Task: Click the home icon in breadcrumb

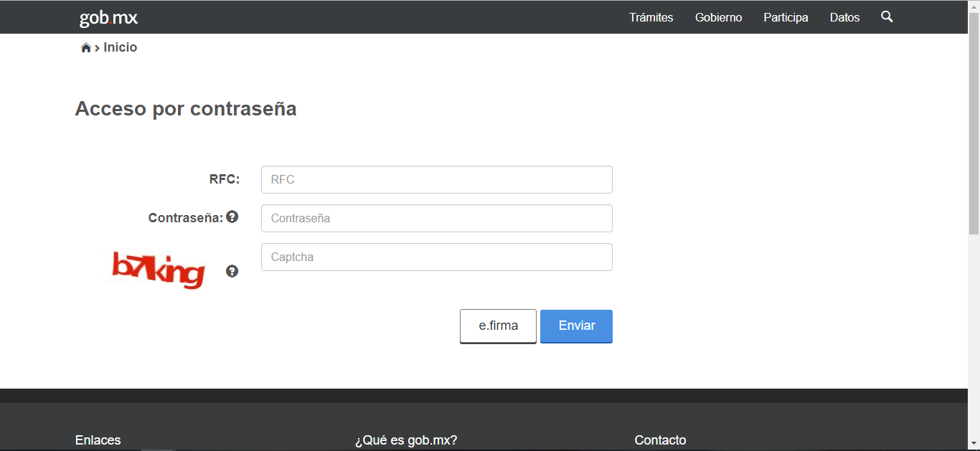Action: coord(86,48)
